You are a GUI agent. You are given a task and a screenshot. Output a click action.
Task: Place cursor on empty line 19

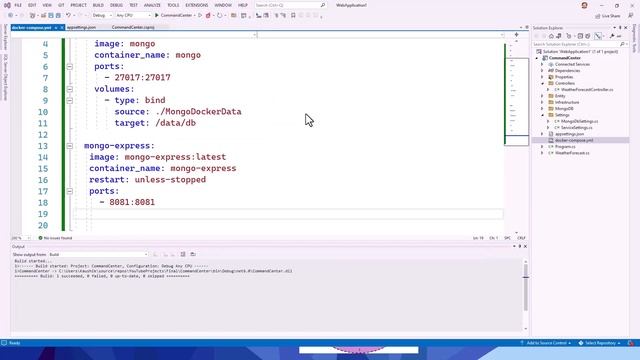(x=288, y=214)
